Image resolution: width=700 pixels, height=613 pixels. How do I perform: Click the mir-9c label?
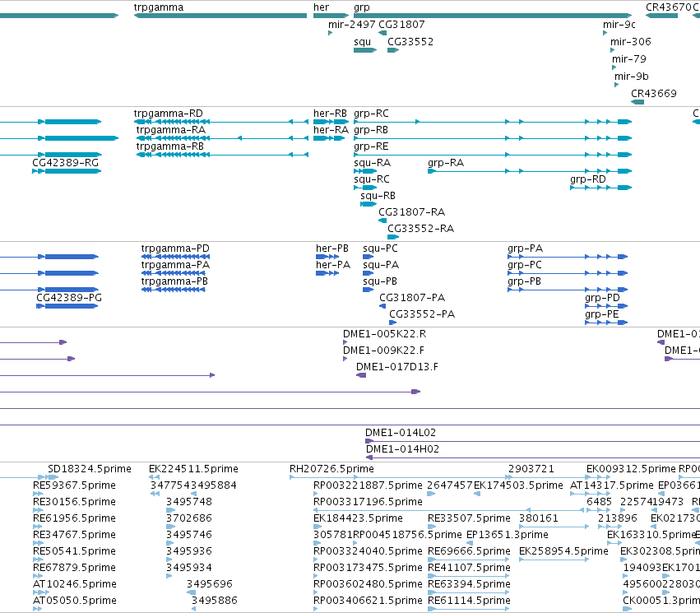point(619,24)
